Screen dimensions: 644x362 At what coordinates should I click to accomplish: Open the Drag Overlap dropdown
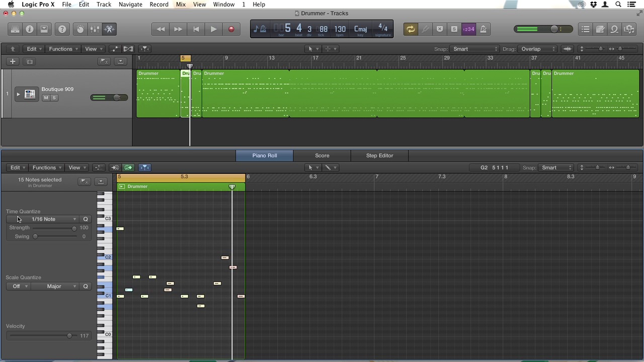click(x=536, y=49)
